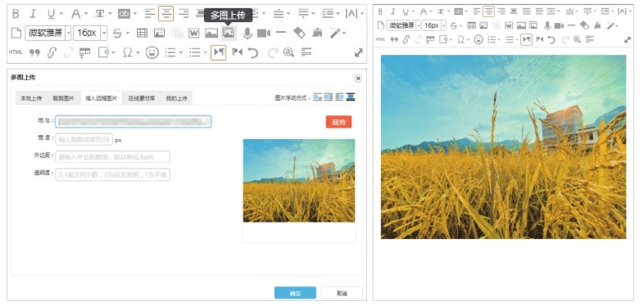Click the 透明度 opacity input field
Viewport: 644px width, 306px height.
click(x=112, y=175)
